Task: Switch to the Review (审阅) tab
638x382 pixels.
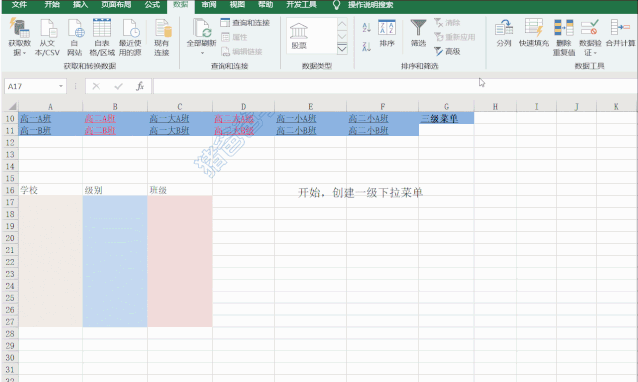Action: coord(209,5)
